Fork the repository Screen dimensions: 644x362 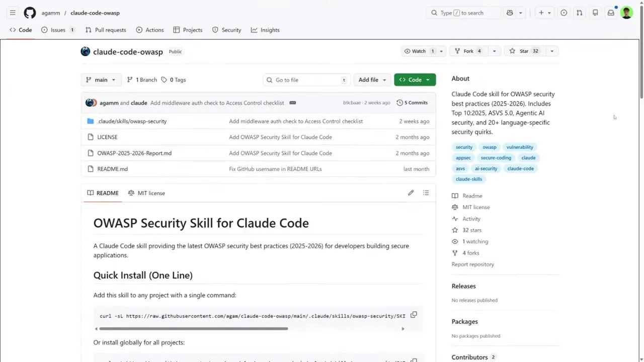pos(468,51)
